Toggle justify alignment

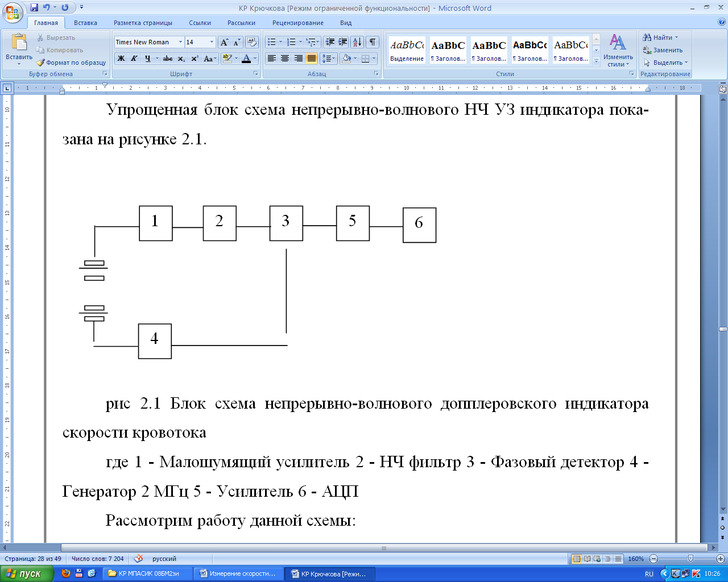[311, 59]
